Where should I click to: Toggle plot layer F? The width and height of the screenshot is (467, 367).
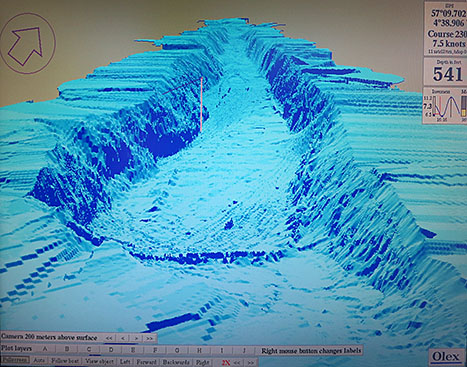point(155,350)
